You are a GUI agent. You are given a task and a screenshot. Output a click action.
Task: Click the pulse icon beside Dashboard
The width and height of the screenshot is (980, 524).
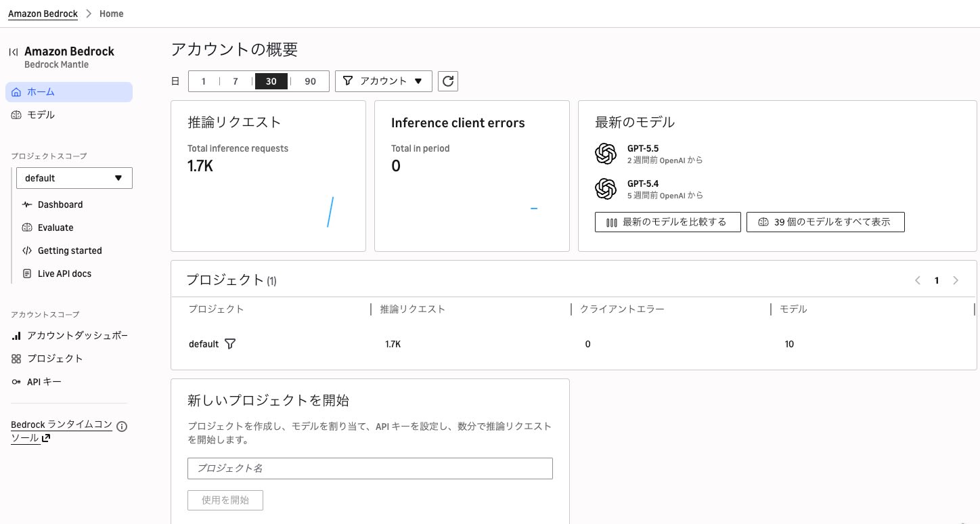coord(27,204)
